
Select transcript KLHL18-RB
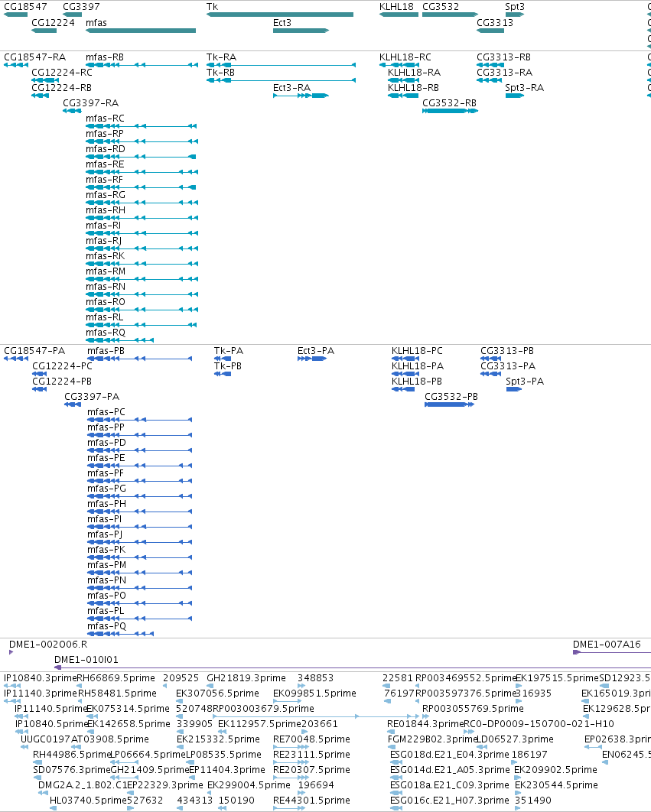404,96
